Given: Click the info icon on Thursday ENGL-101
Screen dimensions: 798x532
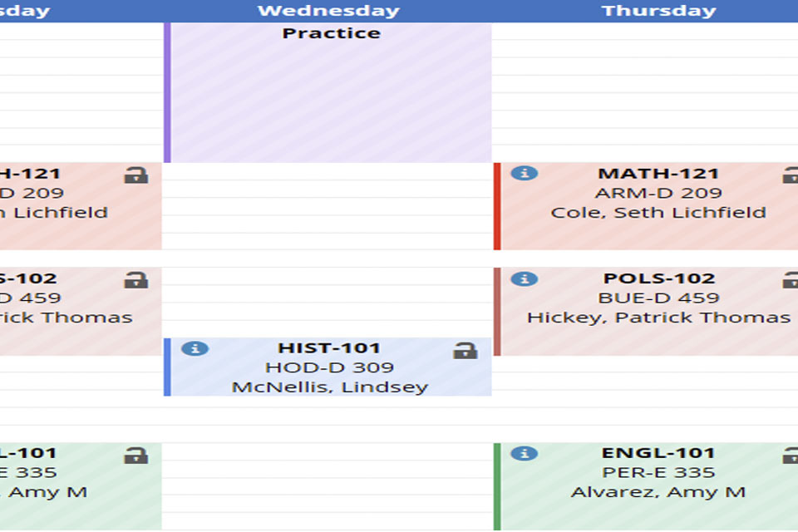Looking at the screenshot, I should click(525, 453).
